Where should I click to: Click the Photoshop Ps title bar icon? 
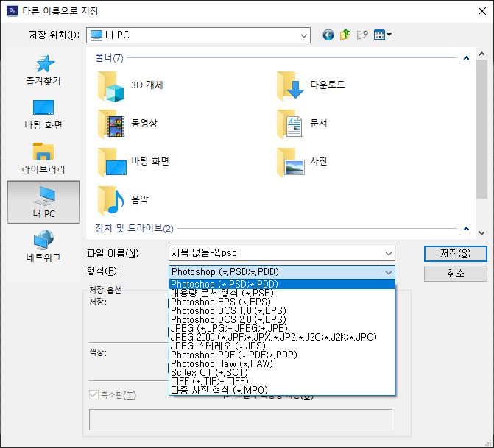tap(13, 11)
